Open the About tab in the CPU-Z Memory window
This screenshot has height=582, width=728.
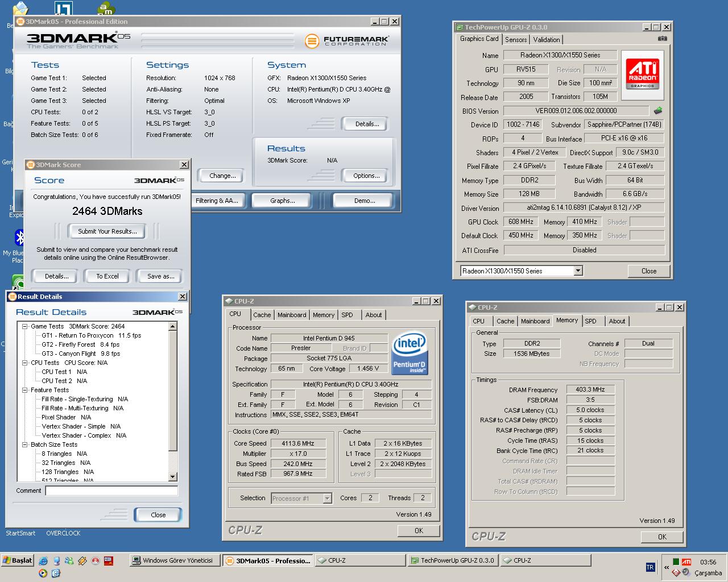617,321
